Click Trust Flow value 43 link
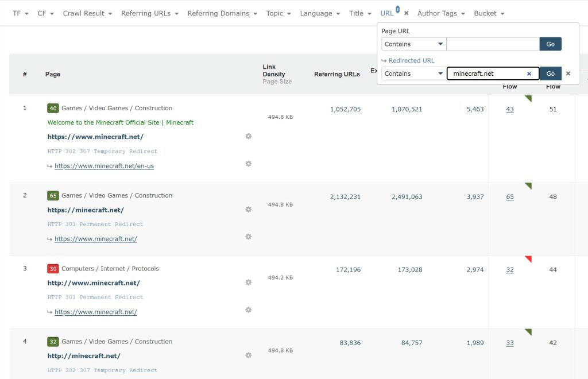Image resolution: width=588 pixels, height=379 pixels. (x=510, y=110)
